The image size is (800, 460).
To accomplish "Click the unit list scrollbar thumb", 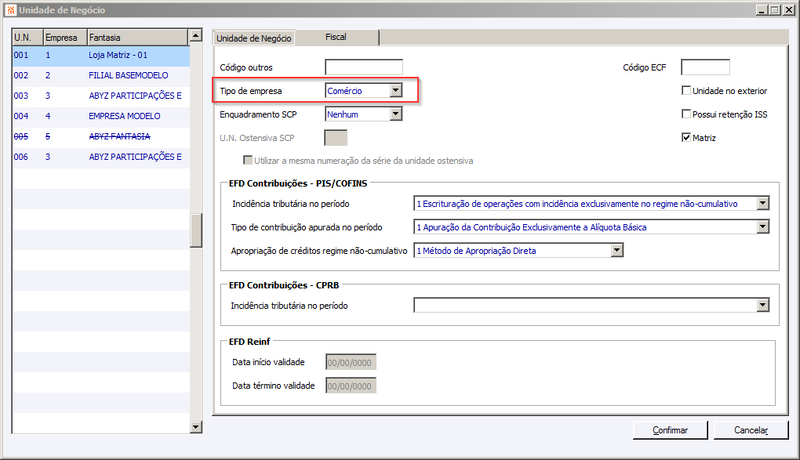I will 196,231.
